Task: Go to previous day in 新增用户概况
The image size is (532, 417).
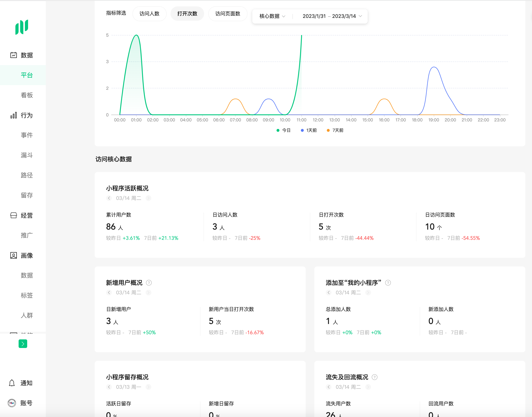Action: pos(109,293)
